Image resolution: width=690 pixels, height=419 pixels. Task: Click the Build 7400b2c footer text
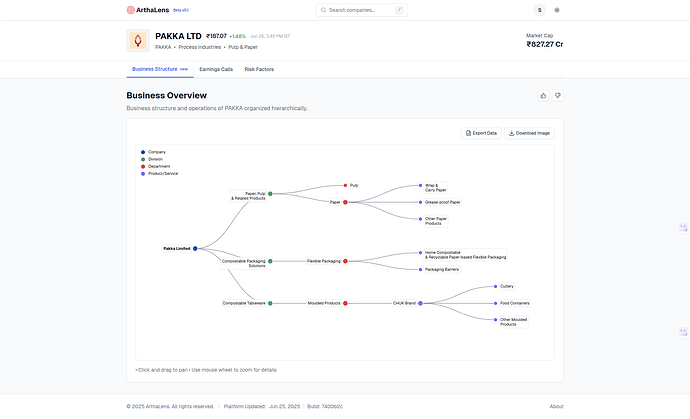tap(325, 406)
